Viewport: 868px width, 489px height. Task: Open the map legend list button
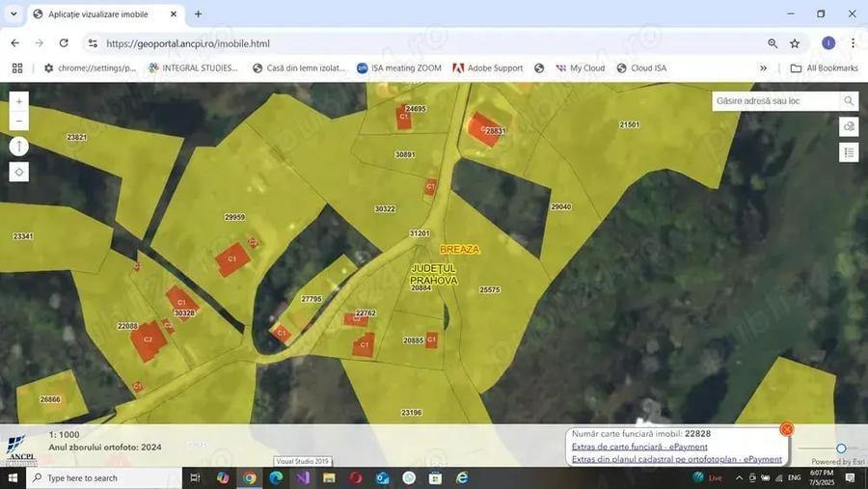point(849,152)
